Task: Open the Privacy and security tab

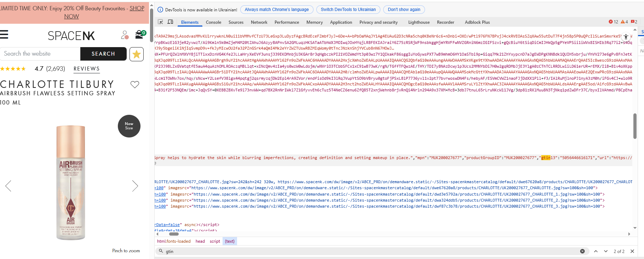Action: click(x=379, y=22)
